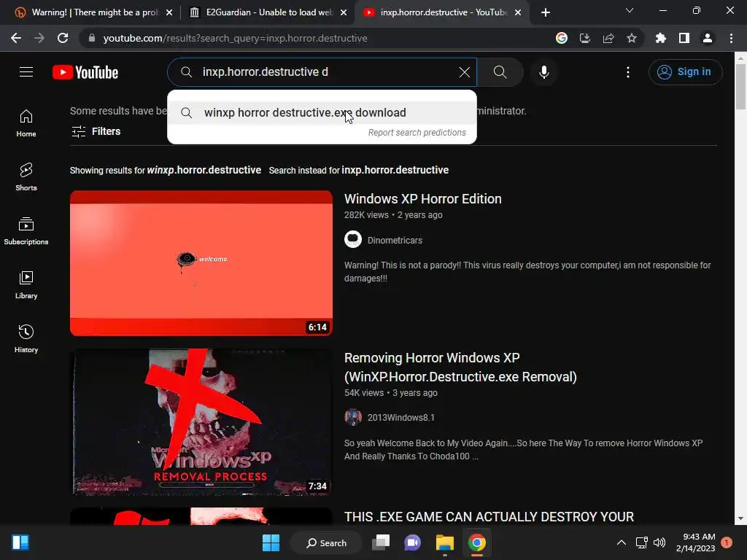
Task: Open the Dinometricars channel avatar
Action: click(x=353, y=239)
